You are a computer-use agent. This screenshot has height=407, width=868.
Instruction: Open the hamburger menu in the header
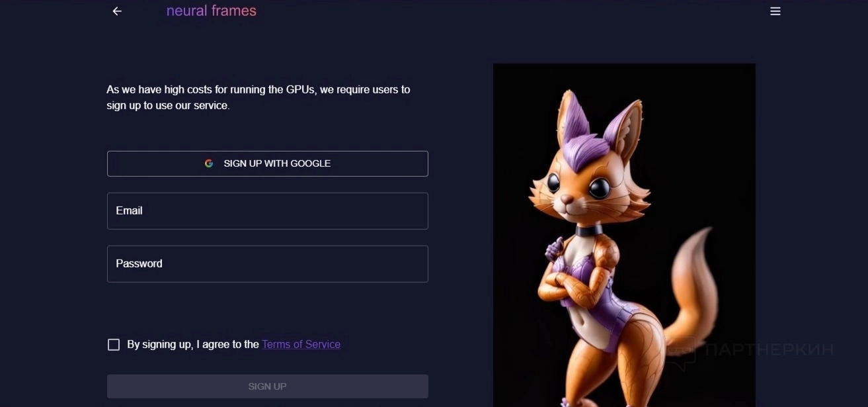[775, 11]
